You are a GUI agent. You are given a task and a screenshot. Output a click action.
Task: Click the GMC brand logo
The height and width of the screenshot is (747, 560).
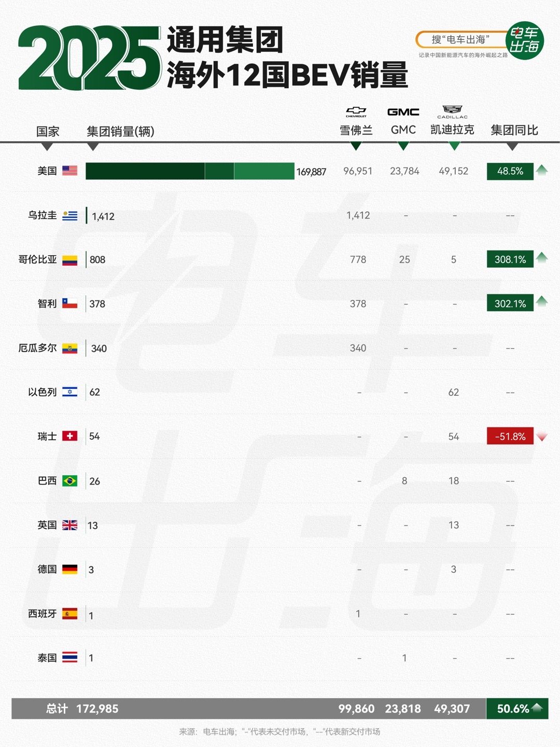tap(403, 112)
